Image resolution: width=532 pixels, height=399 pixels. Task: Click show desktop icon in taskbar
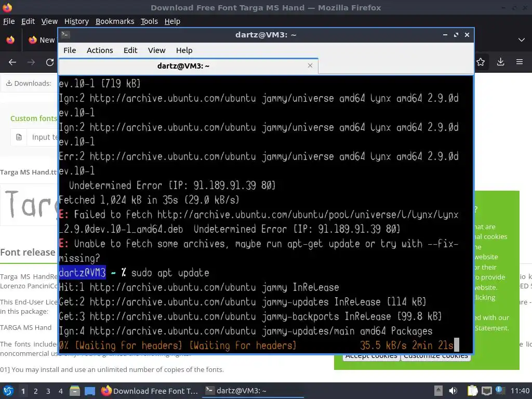point(89,391)
